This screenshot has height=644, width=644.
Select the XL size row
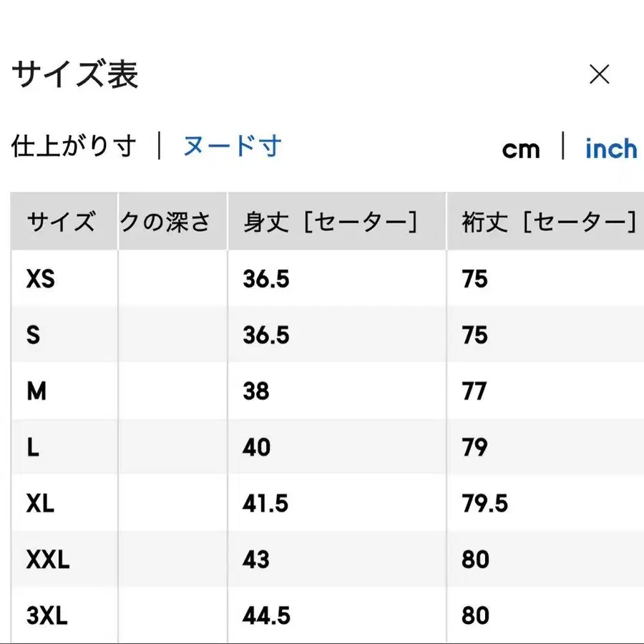pyautogui.click(x=41, y=504)
